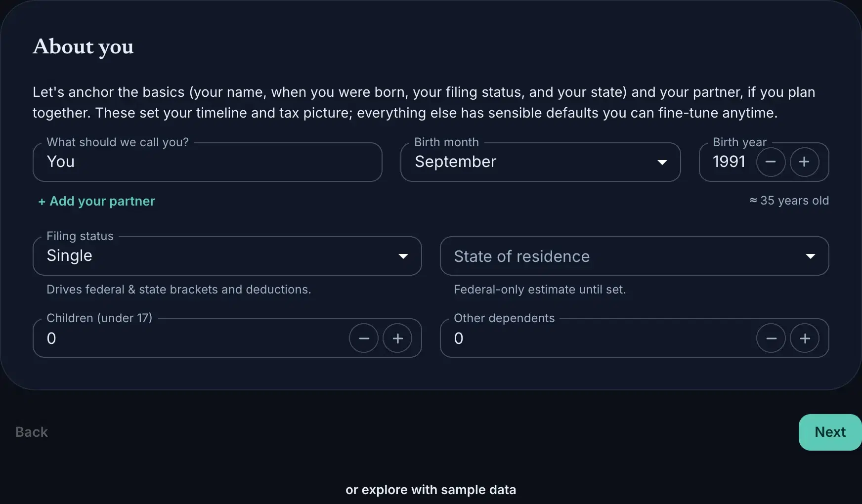
Task: Click 'Drives federal & state brackets' hint
Action: (x=178, y=290)
